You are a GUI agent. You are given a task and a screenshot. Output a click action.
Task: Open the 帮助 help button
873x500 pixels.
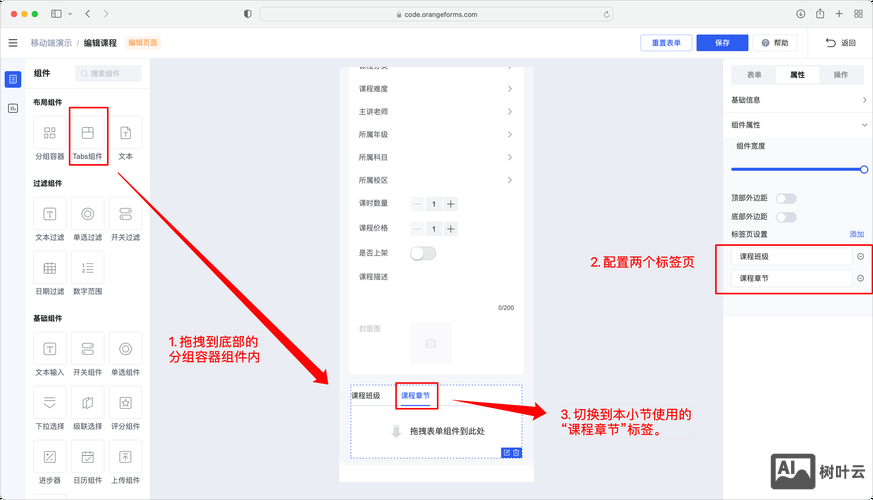(775, 43)
